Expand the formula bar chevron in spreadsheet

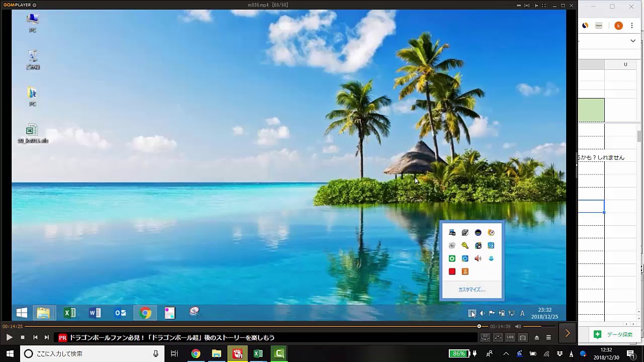633,41
